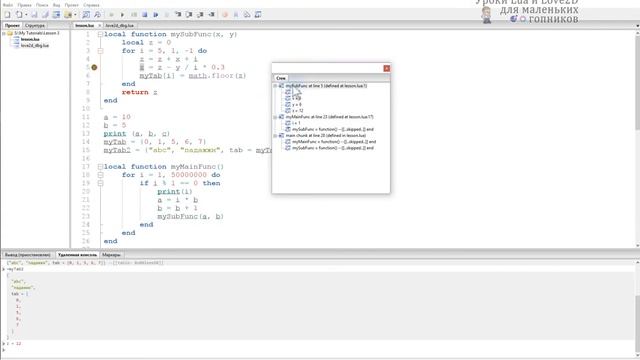640x360 pixels.
Task: Fold the for loop at line 18
Action: pyautogui.click(x=100, y=175)
